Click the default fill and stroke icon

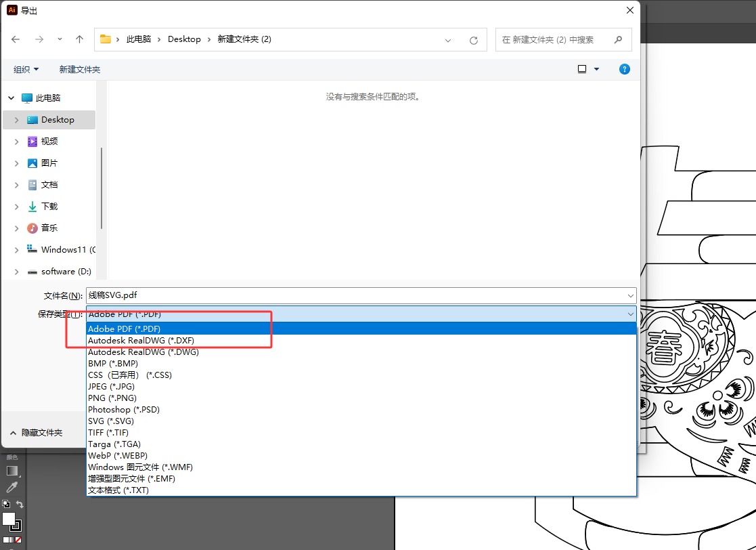pyautogui.click(x=6, y=504)
